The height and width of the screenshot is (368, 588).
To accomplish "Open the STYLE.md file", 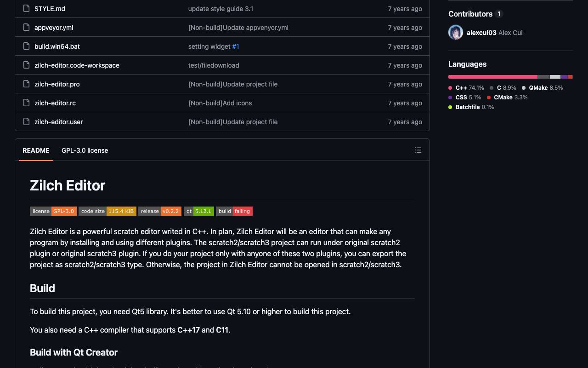I will tap(50, 9).
